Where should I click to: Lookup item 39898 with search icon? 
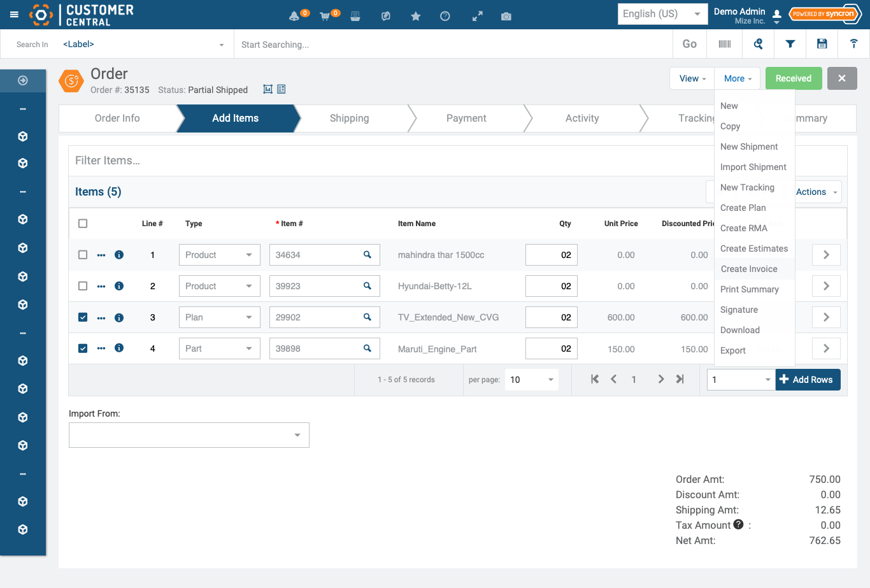[x=367, y=348]
